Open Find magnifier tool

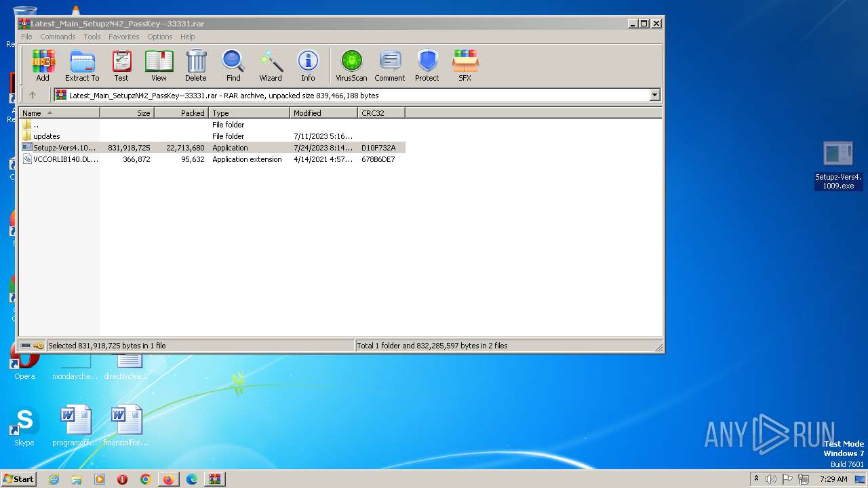click(x=233, y=66)
